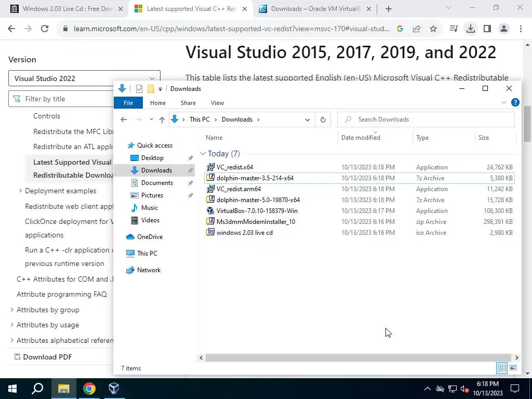Click the share page icon in address bar
The height and width of the screenshot is (399, 532).
pos(417,29)
